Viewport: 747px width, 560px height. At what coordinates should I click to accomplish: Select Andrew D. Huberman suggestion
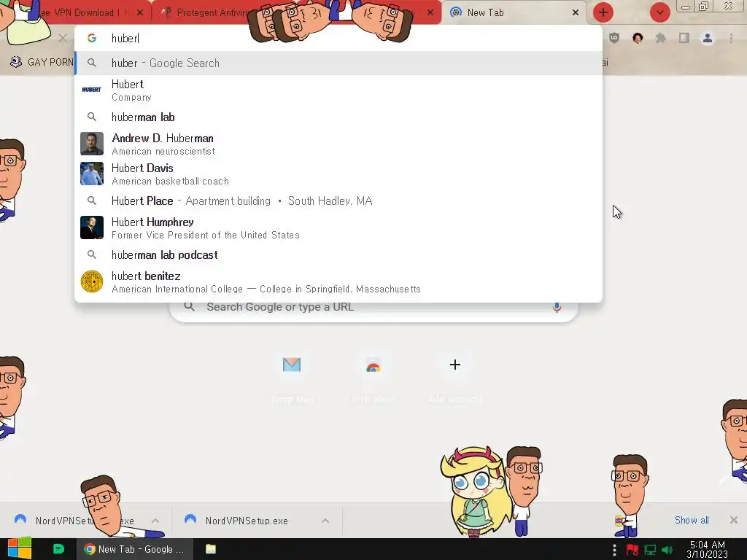pos(338,144)
